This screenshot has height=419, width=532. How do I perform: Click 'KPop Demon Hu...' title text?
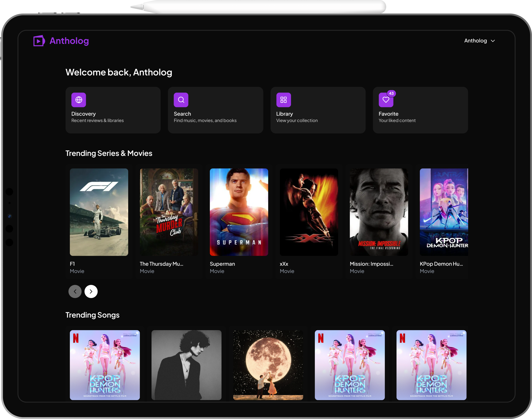click(441, 264)
